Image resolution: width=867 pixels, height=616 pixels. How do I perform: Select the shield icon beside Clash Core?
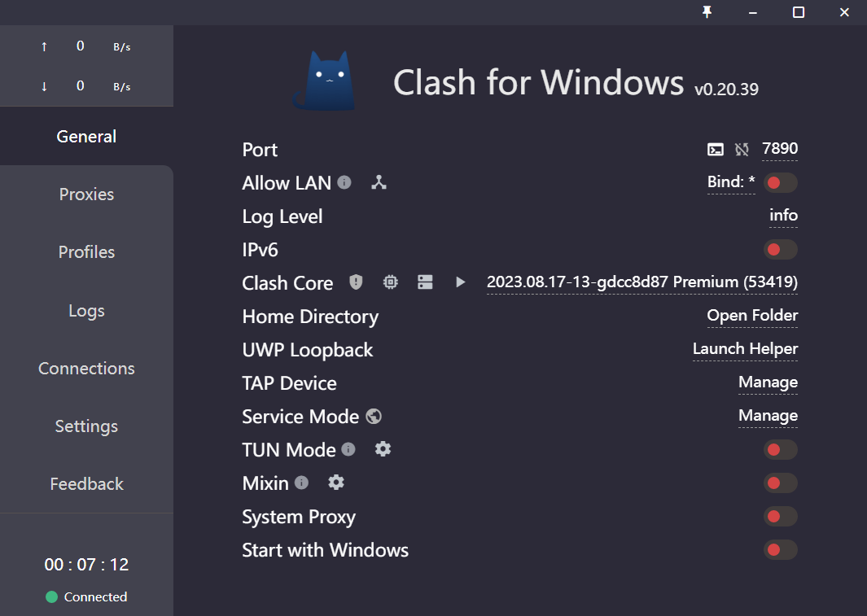pyautogui.click(x=356, y=282)
